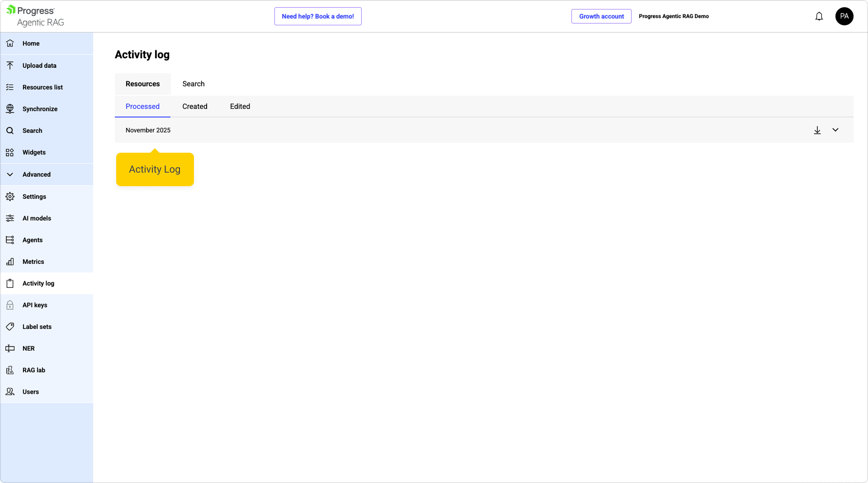This screenshot has height=483, width=868.
Task: Click the Progress Agentic RAG logo
Action: (35, 16)
